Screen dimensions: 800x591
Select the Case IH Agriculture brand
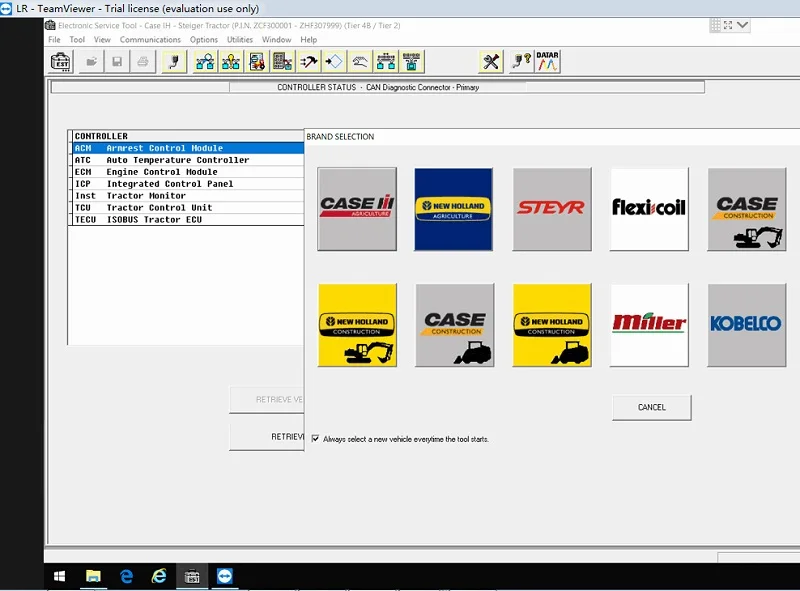tap(357, 209)
